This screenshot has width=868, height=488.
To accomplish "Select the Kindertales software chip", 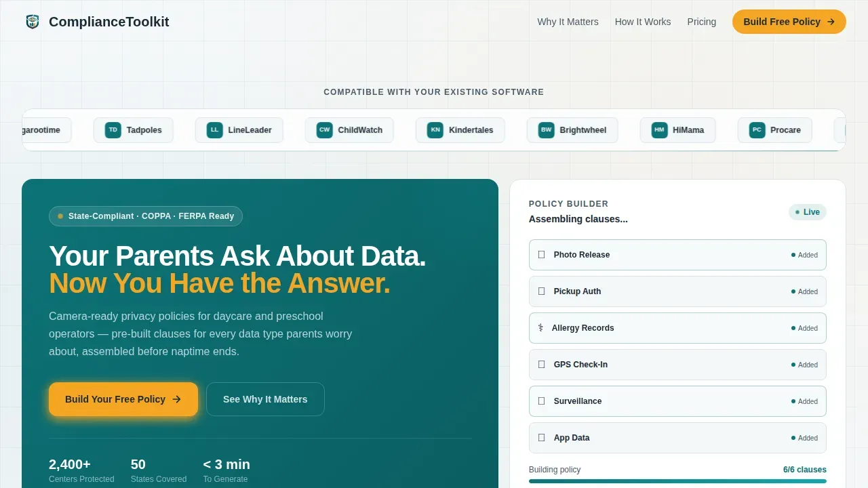I will click(x=460, y=130).
